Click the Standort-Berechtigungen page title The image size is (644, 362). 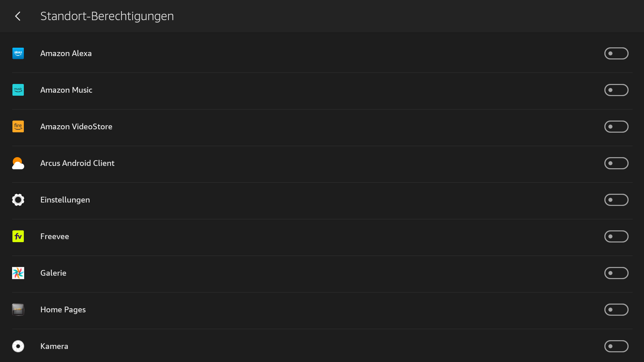[x=107, y=16]
